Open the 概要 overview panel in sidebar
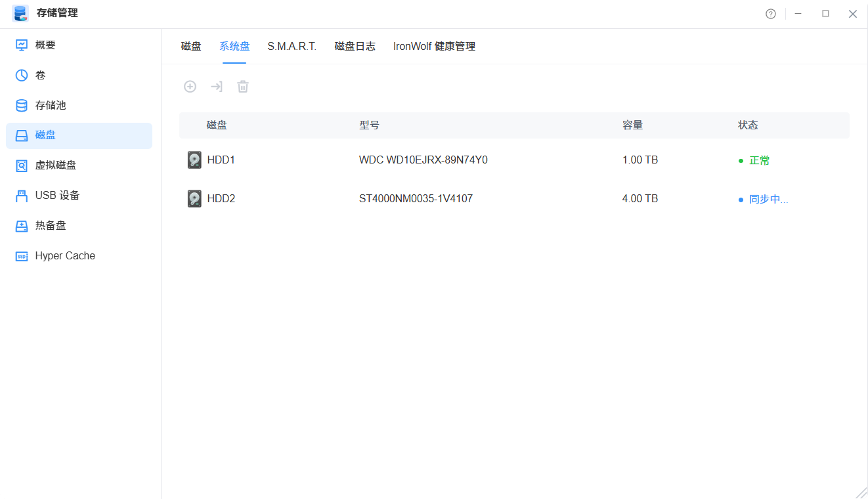The image size is (868, 499). [44, 45]
